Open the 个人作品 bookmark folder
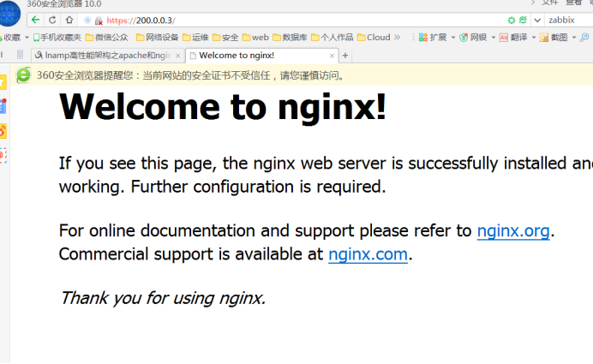Screen dimensions: 593x364 332,38
